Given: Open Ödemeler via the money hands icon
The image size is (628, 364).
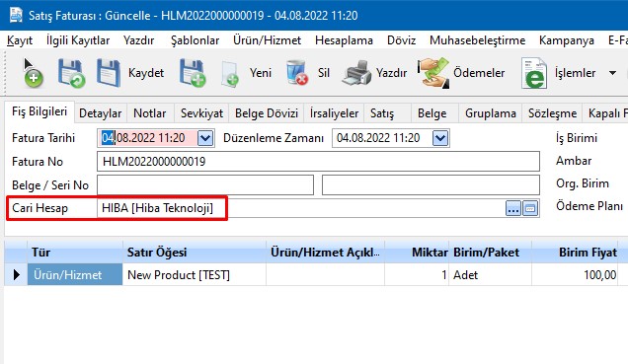Looking at the screenshot, I should coord(433,73).
